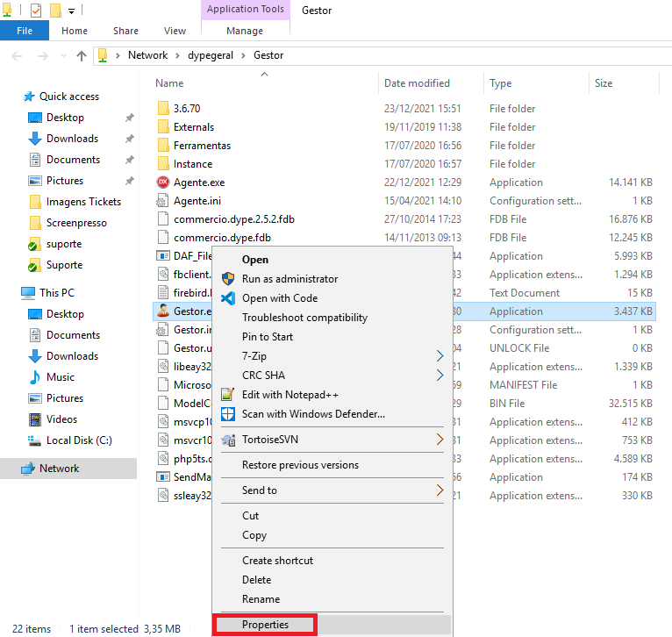Click the Music note icon in sidebar
This screenshot has width=672, height=637.
35,376
